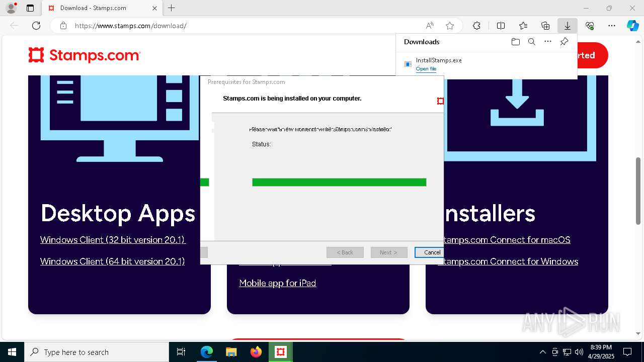
Task: Pin the Downloads panel
Action: click(x=564, y=42)
